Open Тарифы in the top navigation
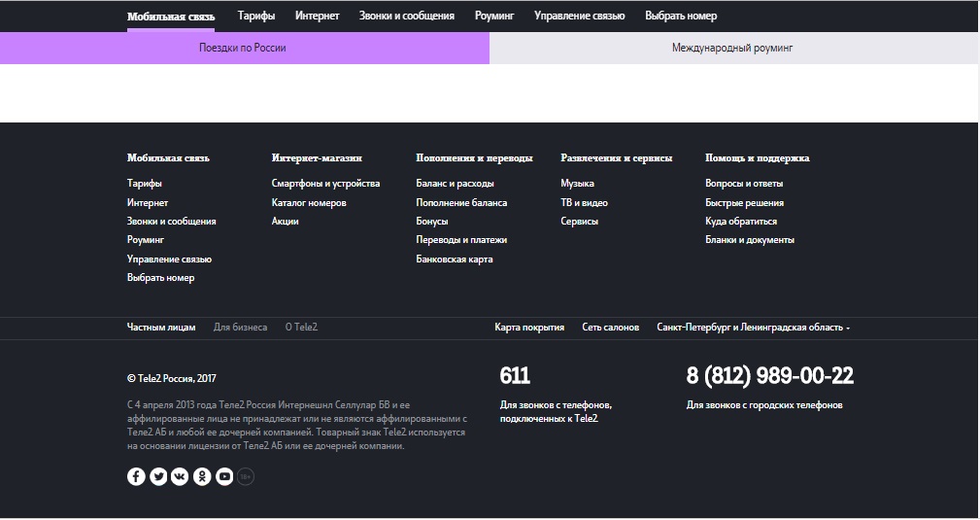The image size is (980, 520). 256,17
